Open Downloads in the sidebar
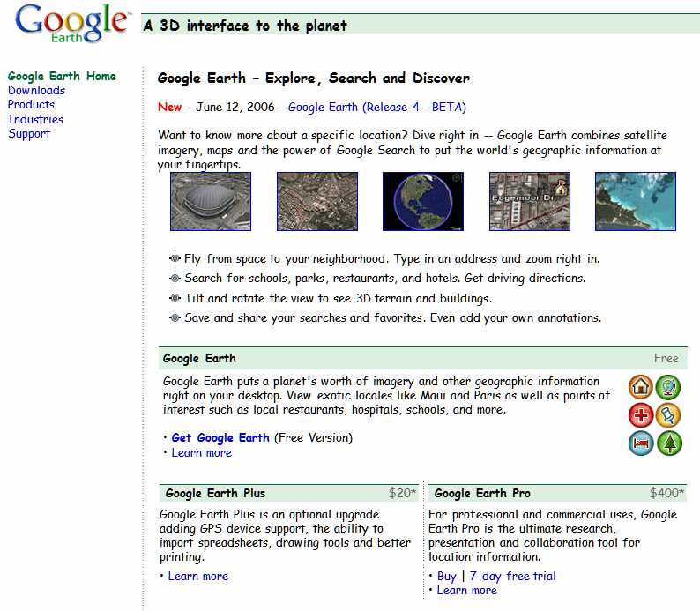700x611 pixels. click(37, 90)
